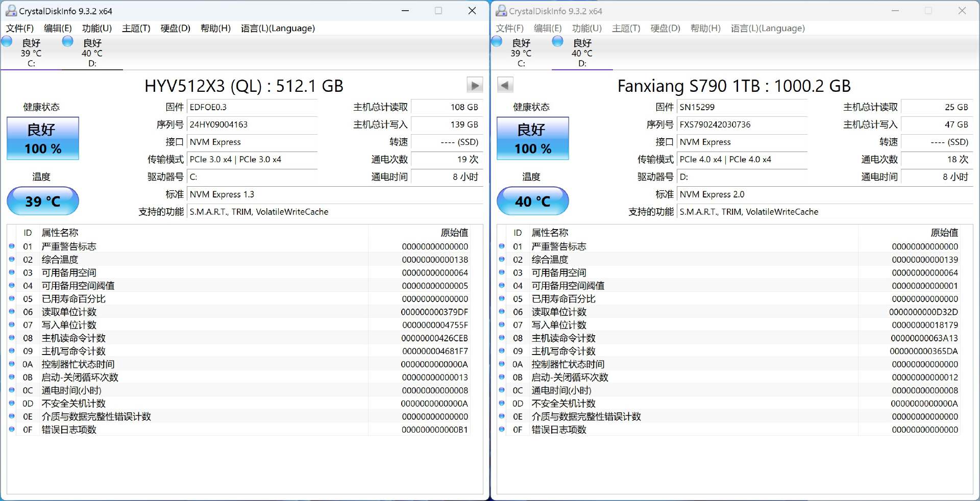Click serial number field FXS790242030736
The height and width of the screenshot is (501, 980).
click(742, 124)
